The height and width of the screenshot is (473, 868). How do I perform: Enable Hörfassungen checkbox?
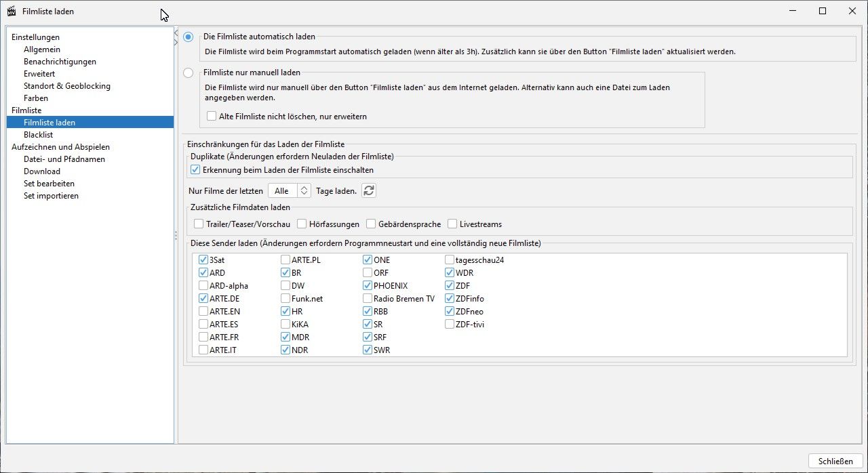tap(301, 224)
